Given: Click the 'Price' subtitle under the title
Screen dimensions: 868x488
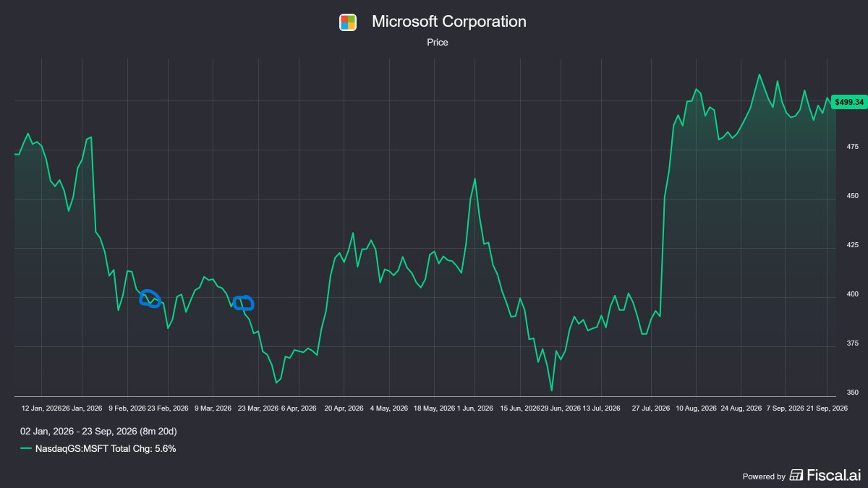Looking at the screenshot, I should (x=438, y=43).
